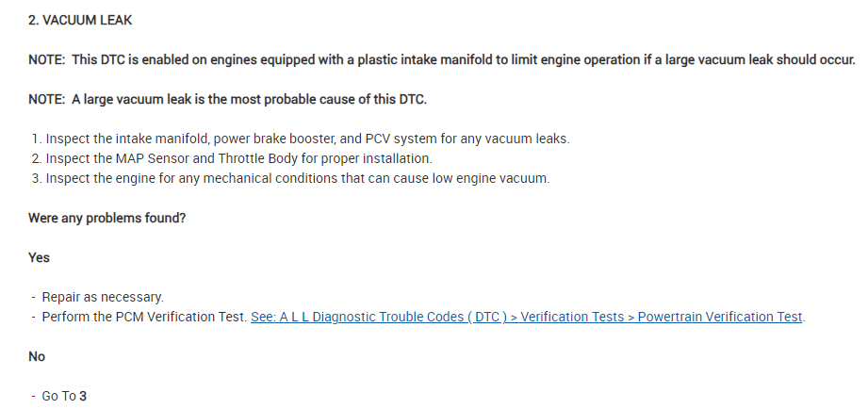This screenshot has height=409, width=868.
Task: Click the "Were any problems found?" question
Action: [106, 218]
